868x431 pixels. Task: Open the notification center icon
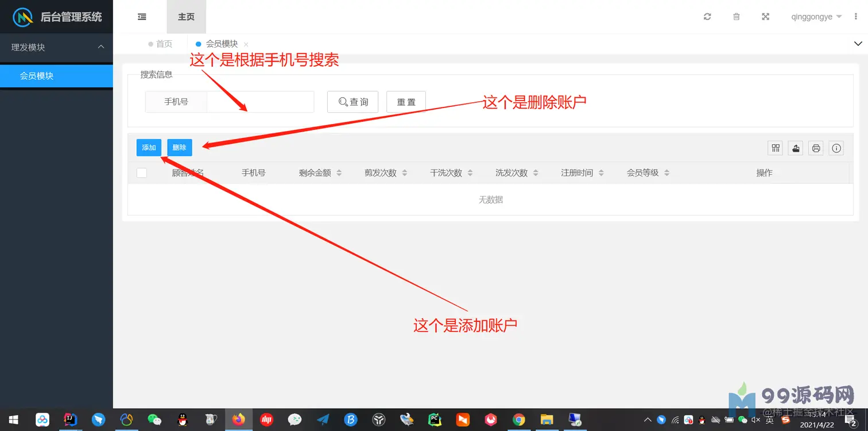click(852, 421)
